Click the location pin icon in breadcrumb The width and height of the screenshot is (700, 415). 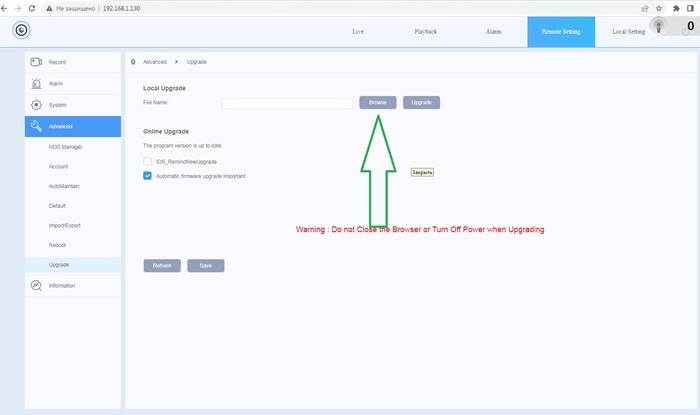(133, 62)
